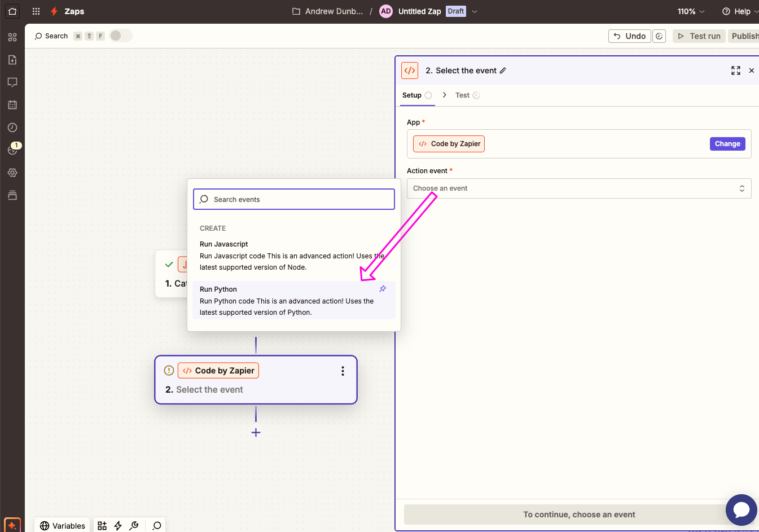Click the lightning bolt in bottom toolbar
The image size is (759, 532).
click(x=118, y=526)
